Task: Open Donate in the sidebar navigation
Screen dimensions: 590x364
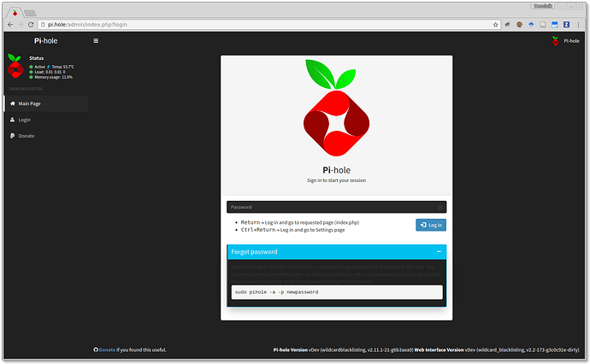Action: [x=27, y=136]
